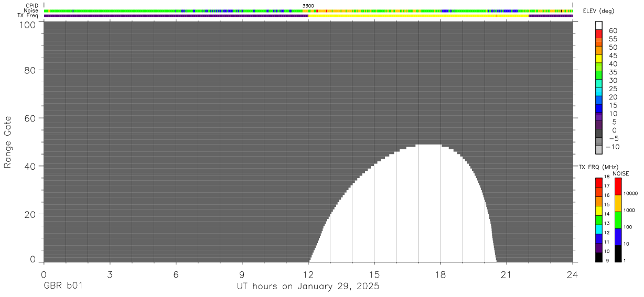Click the 20 tick on Range Gate axis
This screenshot has width=644, height=297.
[x=30, y=214]
